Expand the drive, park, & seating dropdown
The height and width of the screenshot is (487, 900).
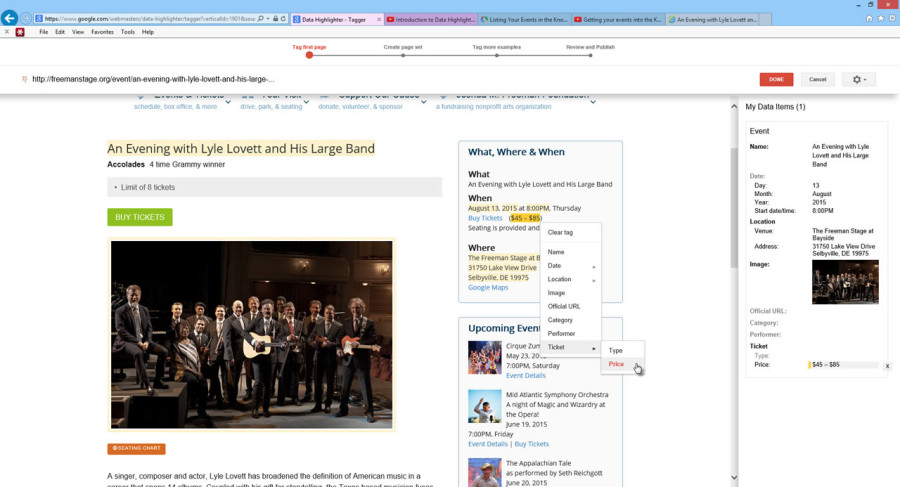307,102
